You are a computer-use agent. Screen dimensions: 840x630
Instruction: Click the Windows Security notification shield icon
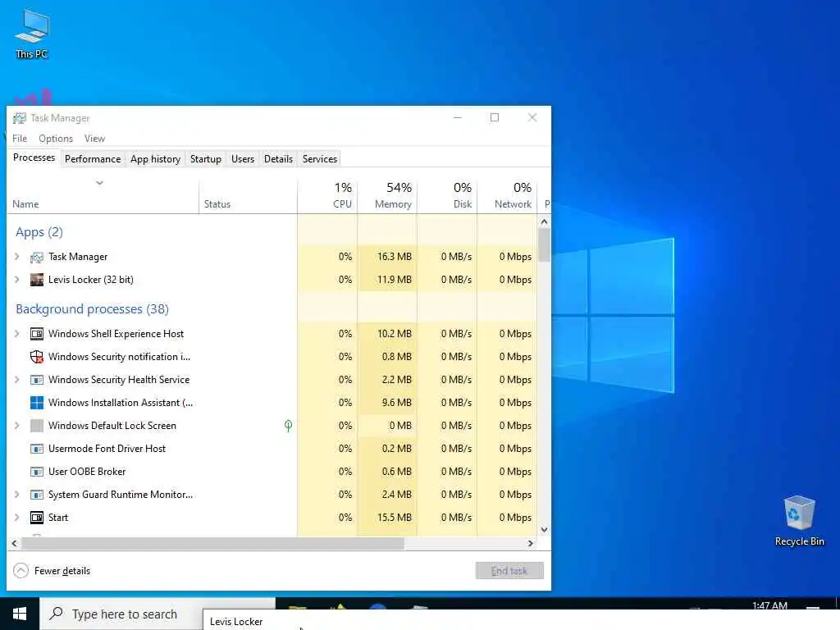(36, 357)
